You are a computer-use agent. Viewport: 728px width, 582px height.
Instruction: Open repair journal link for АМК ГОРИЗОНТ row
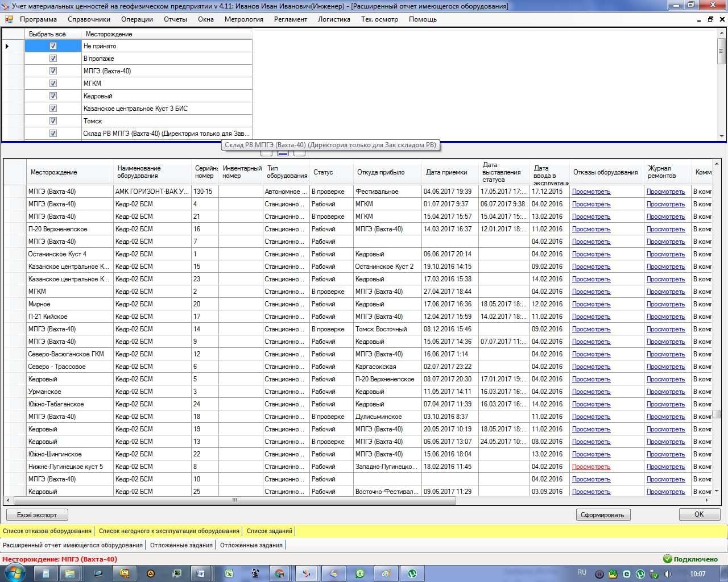click(x=665, y=192)
